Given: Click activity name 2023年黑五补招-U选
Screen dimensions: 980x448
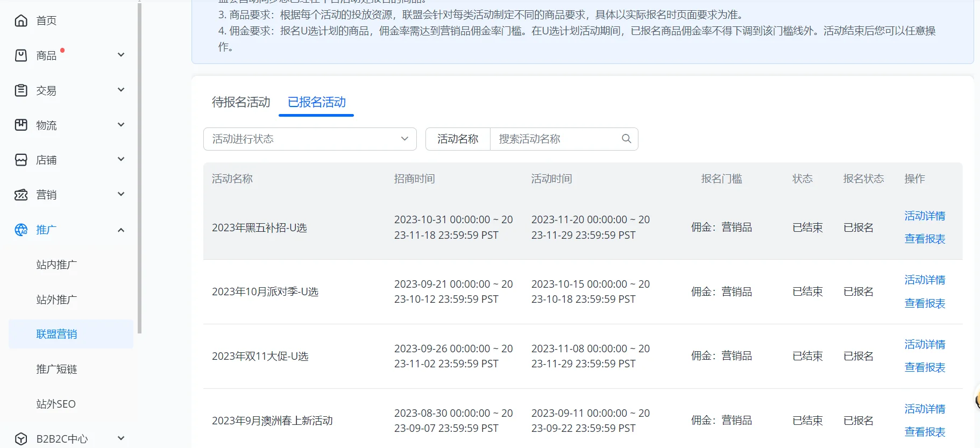Looking at the screenshot, I should [x=259, y=227].
